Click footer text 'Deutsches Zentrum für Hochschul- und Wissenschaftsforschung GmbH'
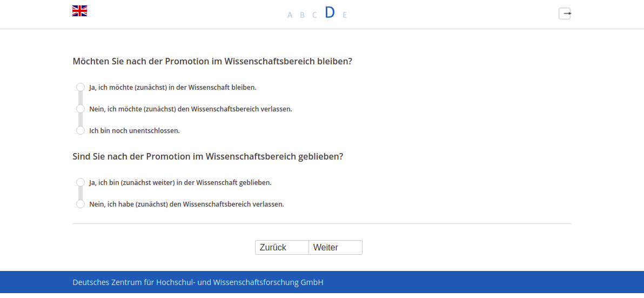 point(198,282)
